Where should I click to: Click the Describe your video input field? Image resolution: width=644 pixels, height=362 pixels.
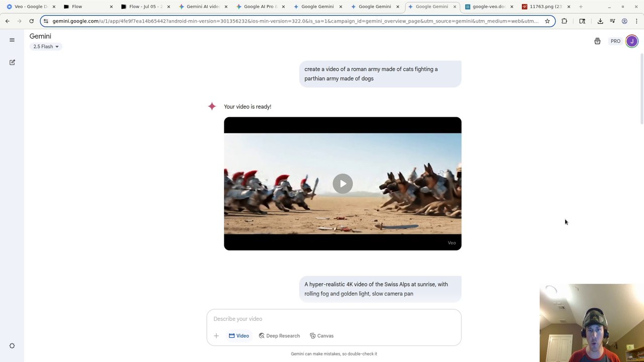[x=334, y=319]
